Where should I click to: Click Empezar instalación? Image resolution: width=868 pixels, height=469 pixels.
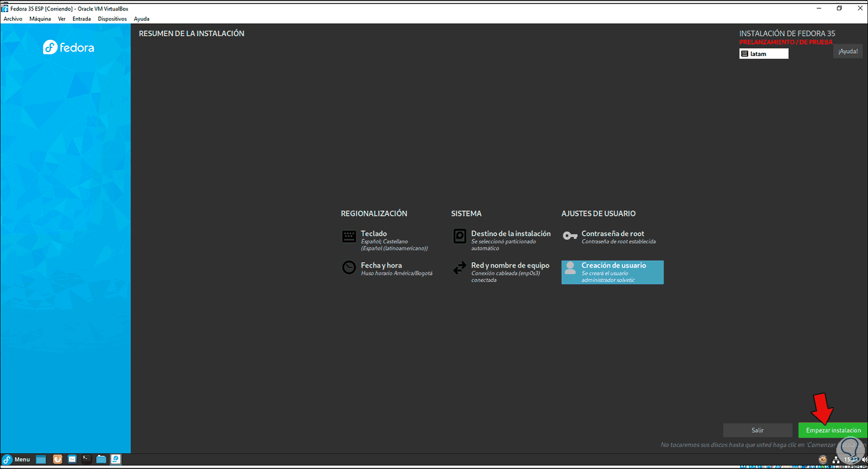tap(833, 430)
